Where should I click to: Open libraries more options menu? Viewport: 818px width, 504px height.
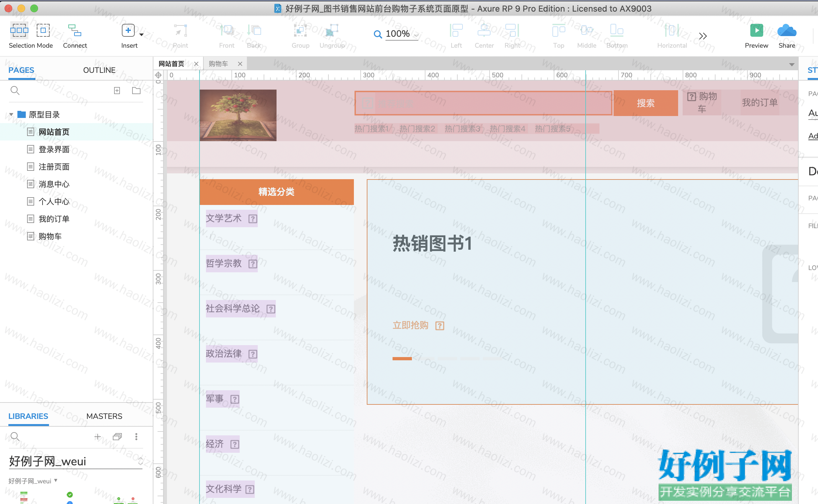pyautogui.click(x=136, y=437)
